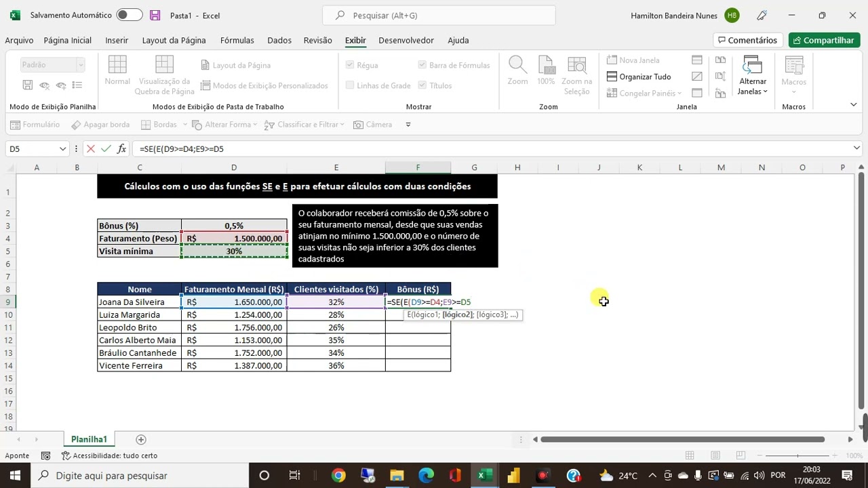Switch to the Fórmulas tab

point(237,40)
